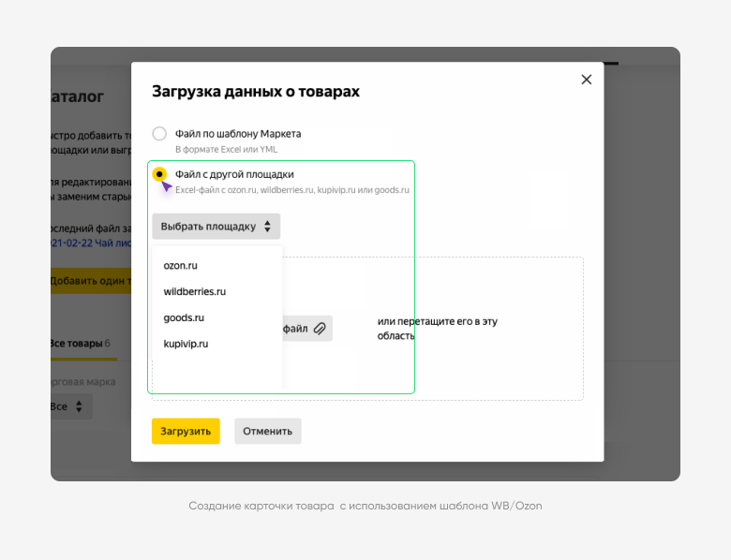Click the "Отменить" button
Viewport: 731px width, 560px height.
click(268, 431)
